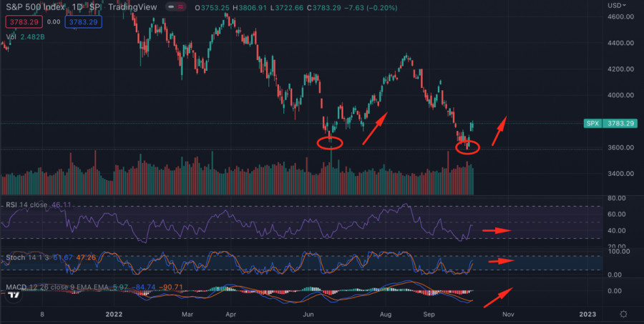Image resolution: width=644 pixels, height=324 pixels.
Task: Click the blue buy price 3783.29 box
Action: [84, 21]
